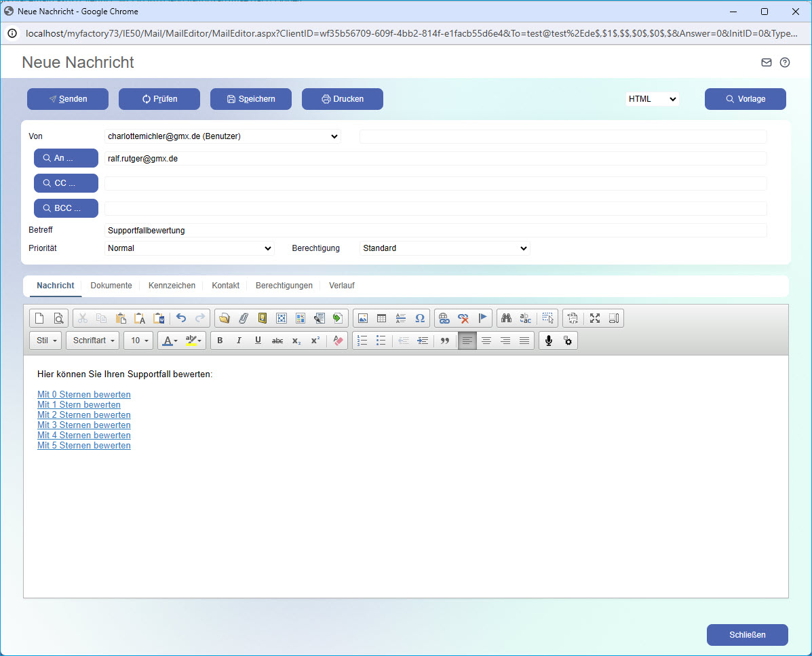Toggle italic formatting

coord(239,341)
